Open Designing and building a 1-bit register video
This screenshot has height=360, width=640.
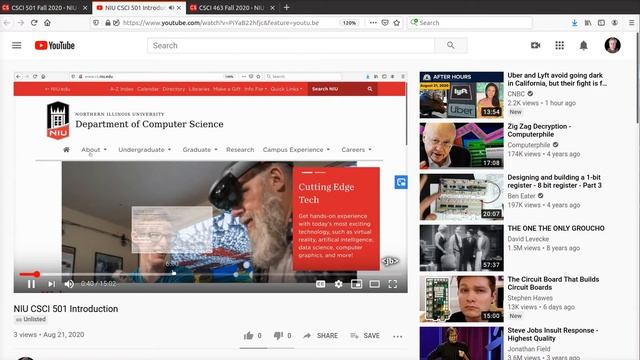coord(554,181)
